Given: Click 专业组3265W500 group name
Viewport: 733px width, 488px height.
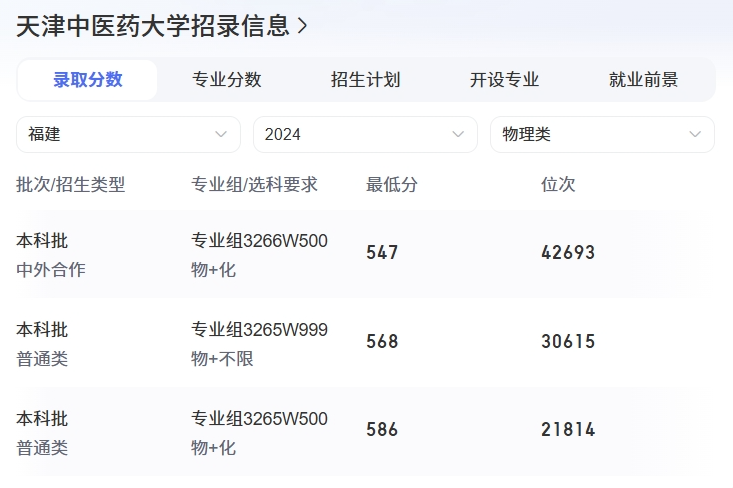Looking at the screenshot, I should tap(259, 418).
